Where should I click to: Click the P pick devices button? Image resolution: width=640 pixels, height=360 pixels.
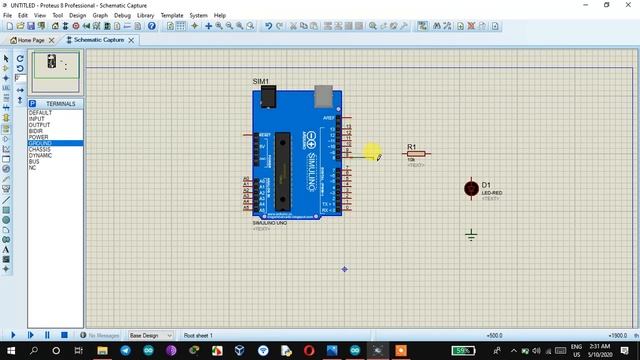[x=33, y=104]
